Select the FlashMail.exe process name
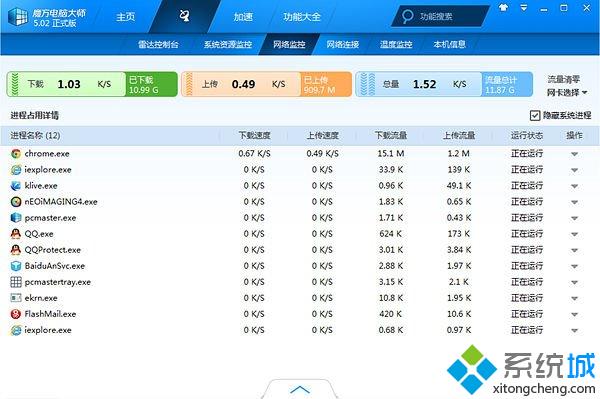 coord(51,314)
